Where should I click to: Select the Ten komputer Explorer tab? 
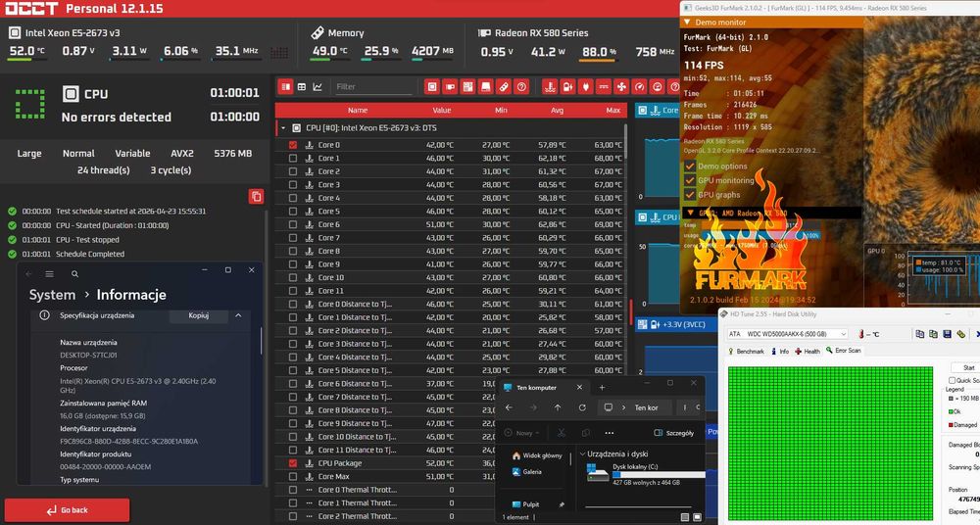click(x=543, y=388)
